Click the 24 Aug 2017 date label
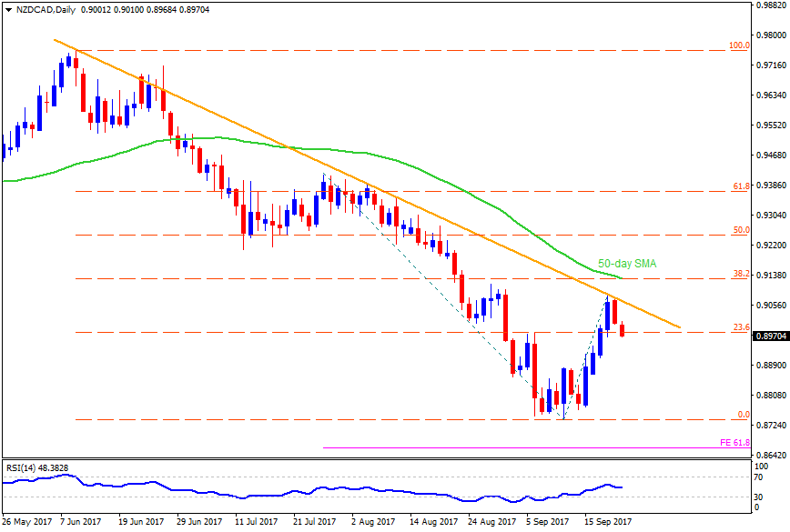The image size is (790, 532). (492, 521)
